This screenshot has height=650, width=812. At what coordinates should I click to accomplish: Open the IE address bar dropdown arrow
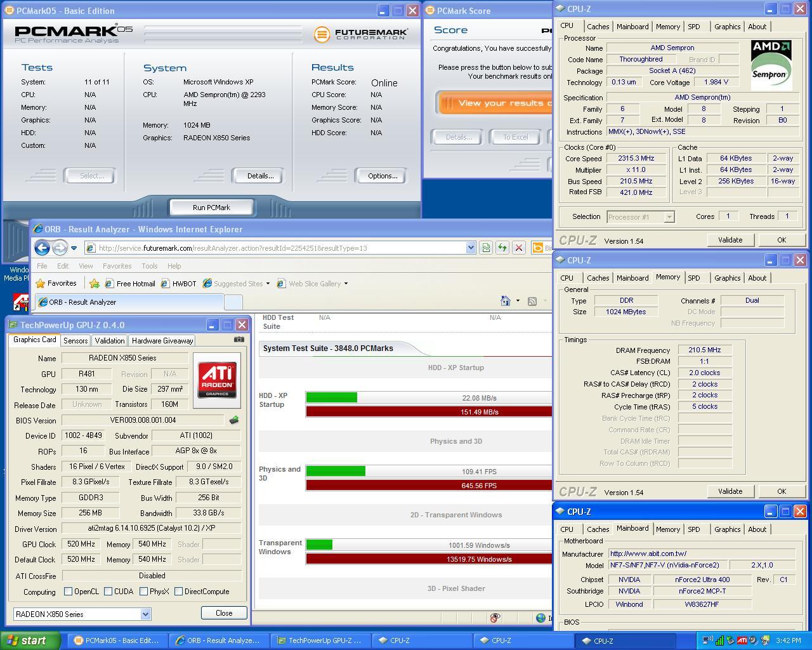[x=471, y=248]
